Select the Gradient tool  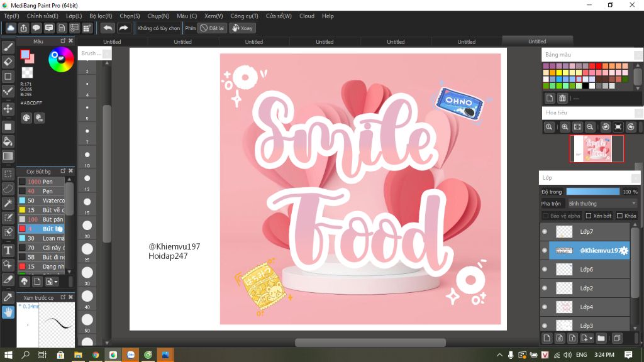coord(8,156)
